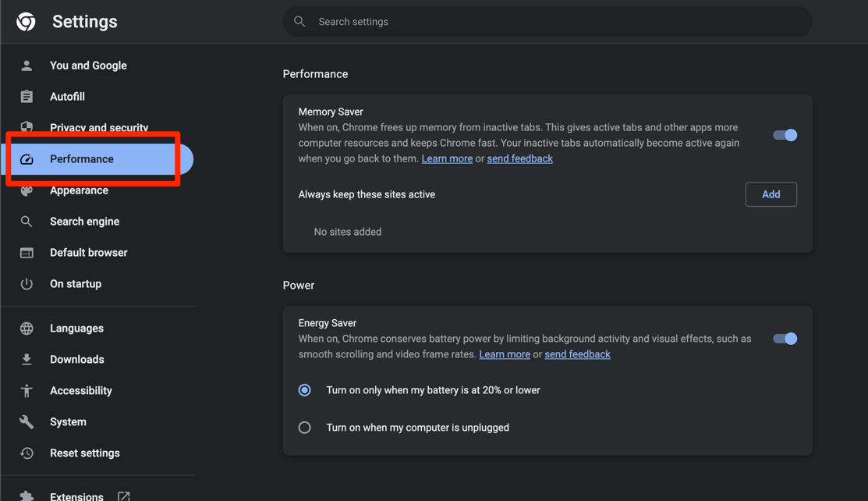868x501 pixels.
Task: Select the You and Google person icon
Action: click(x=27, y=66)
